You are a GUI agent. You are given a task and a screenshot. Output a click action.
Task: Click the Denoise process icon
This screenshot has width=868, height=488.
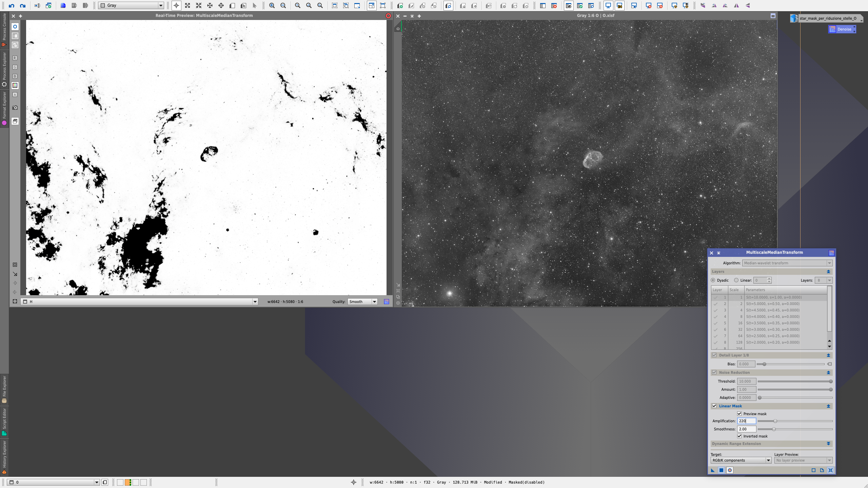842,29
